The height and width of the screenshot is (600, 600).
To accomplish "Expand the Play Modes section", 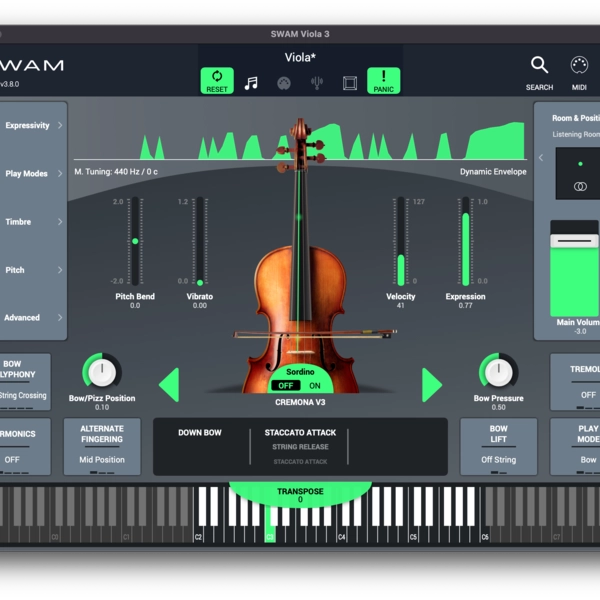I will coord(33,174).
